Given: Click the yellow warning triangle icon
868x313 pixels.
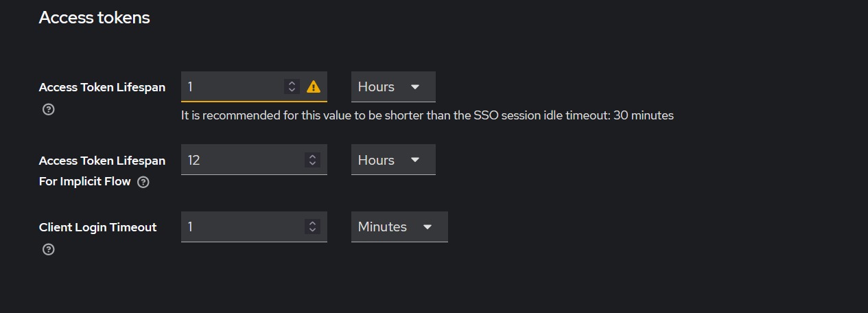Looking at the screenshot, I should 314,86.
